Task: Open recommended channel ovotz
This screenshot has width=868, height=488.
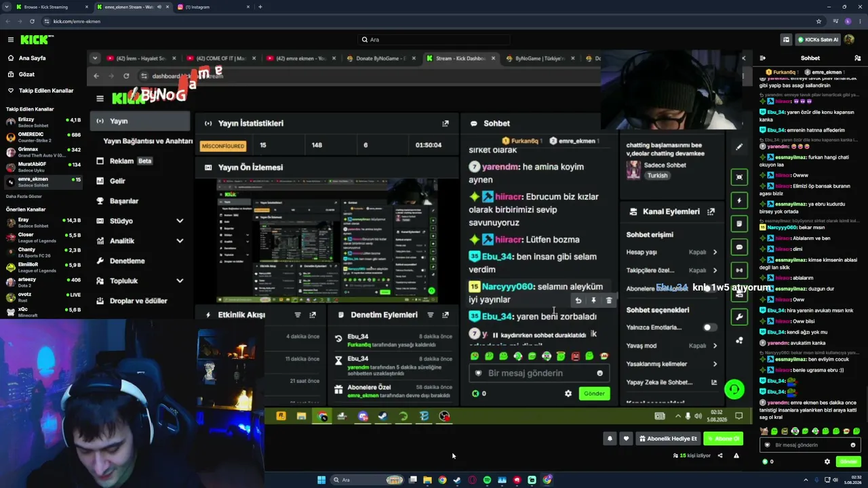Action: pyautogui.click(x=42, y=297)
